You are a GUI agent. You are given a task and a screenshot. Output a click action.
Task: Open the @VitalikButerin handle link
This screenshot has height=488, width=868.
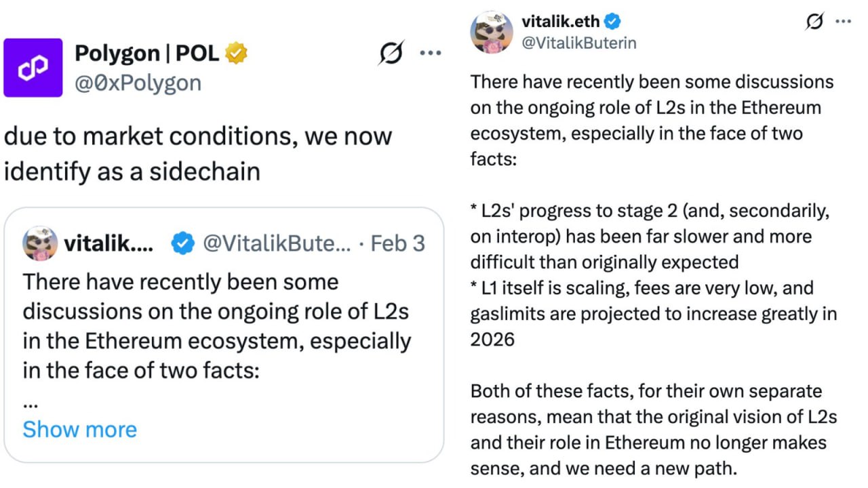click(578, 43)
